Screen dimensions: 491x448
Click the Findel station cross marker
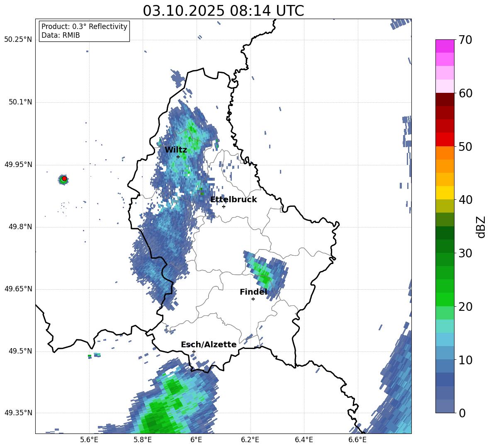253,299
